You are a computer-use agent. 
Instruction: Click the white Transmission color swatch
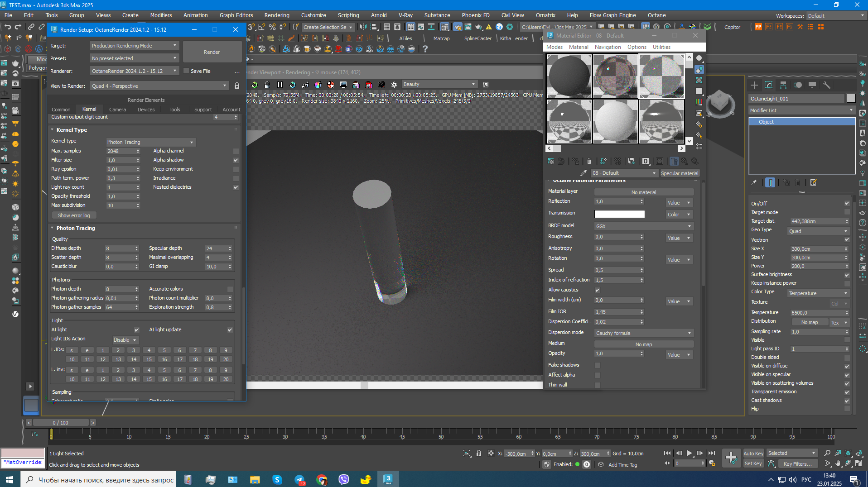click(619, 215)
